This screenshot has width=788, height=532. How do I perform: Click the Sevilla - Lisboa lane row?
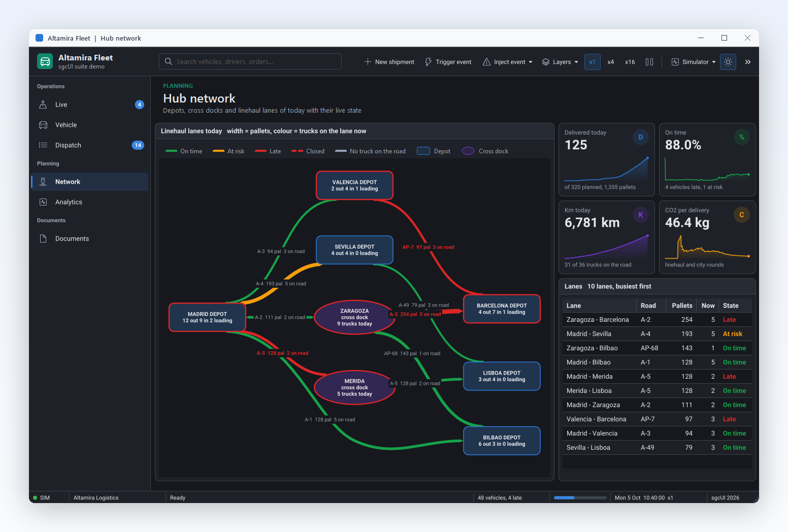pos(657,448)
